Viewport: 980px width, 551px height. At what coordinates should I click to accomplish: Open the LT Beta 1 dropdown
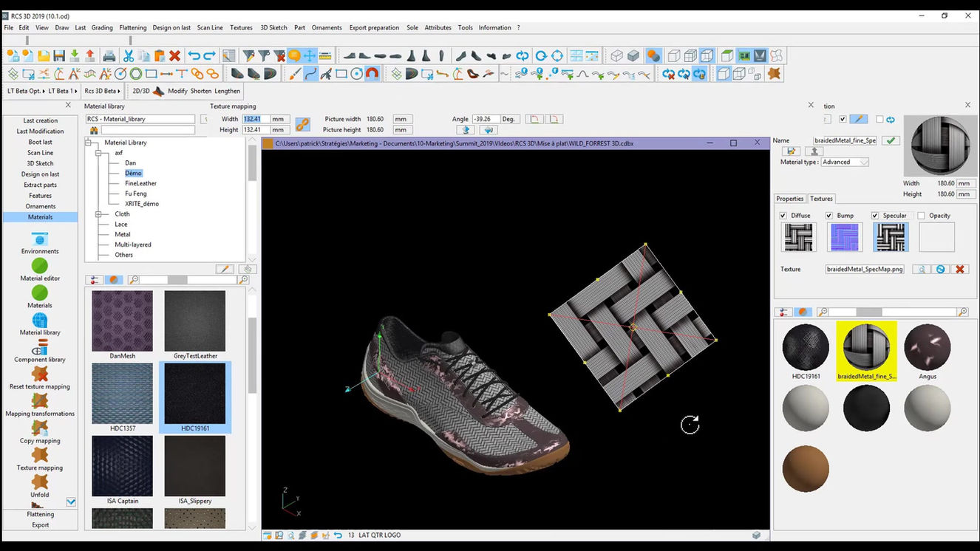point(63,91)
